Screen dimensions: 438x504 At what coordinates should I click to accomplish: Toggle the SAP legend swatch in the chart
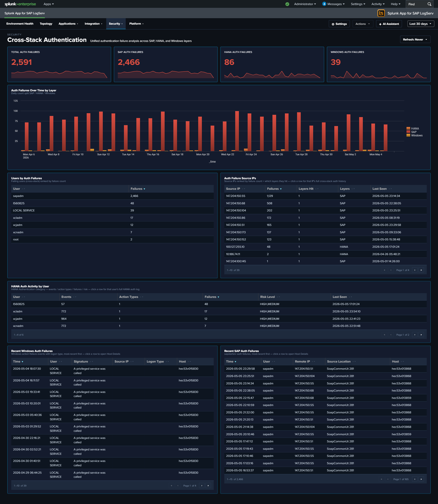[x=408, y=132]
